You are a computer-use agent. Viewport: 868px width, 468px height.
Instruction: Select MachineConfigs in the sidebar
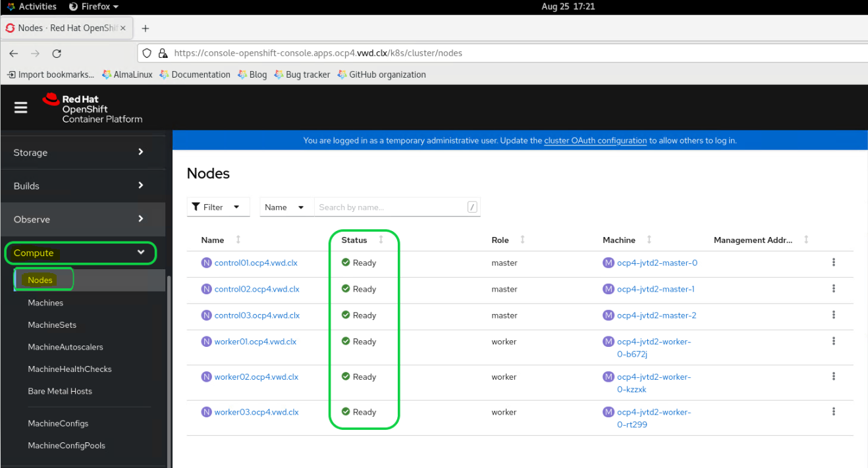pyautogui.click(x=58, y=423)
